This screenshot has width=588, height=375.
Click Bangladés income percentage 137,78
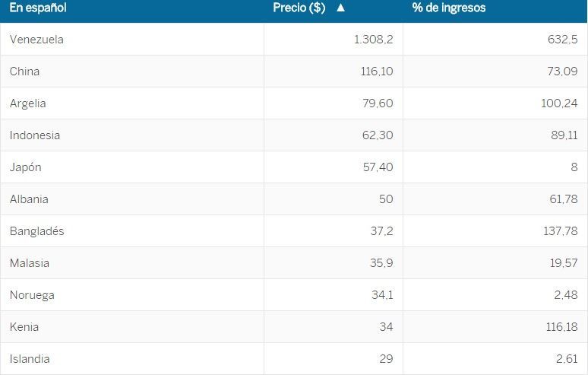560,231
